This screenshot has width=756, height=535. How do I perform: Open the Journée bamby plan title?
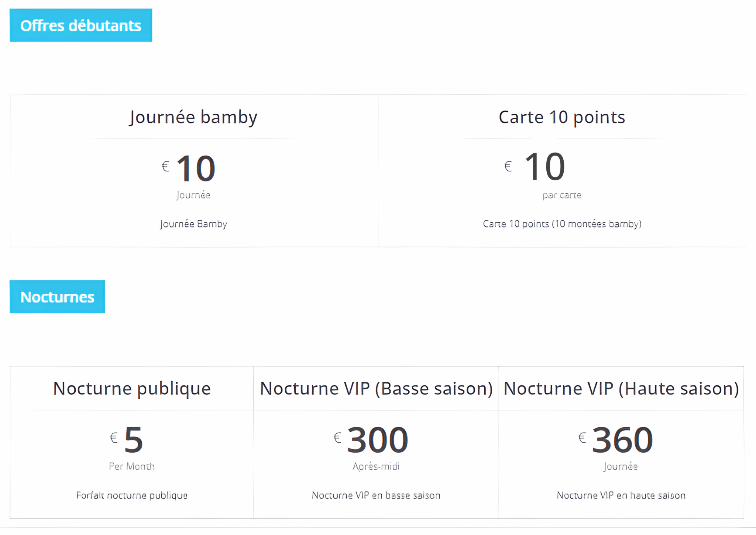pos(193,117)
